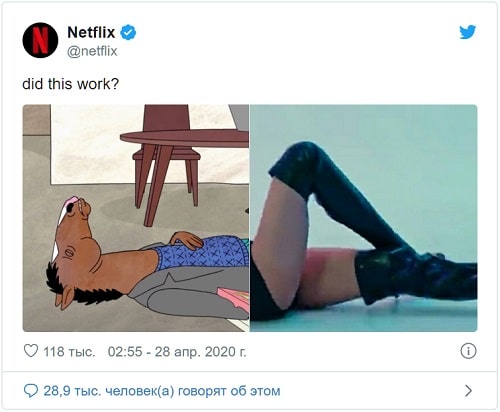Expand conversation with right chevron arrow
Screen dimensions: 500x412
(469, 391)
